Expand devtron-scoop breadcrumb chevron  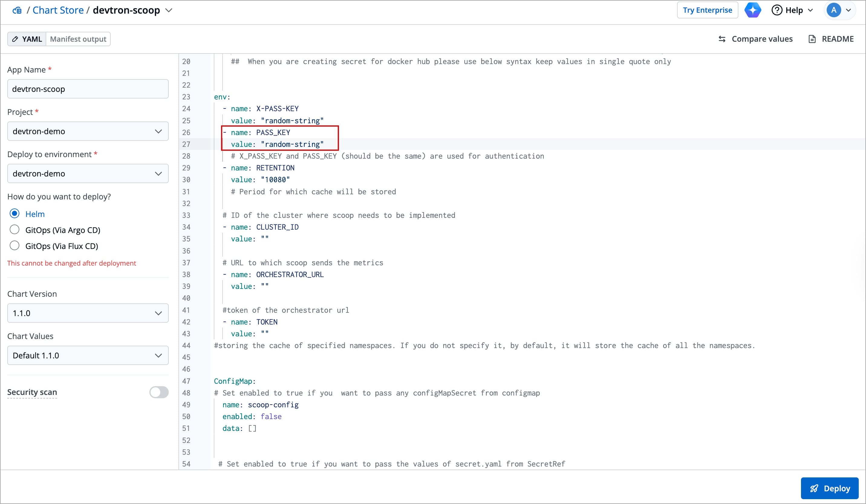169,10
